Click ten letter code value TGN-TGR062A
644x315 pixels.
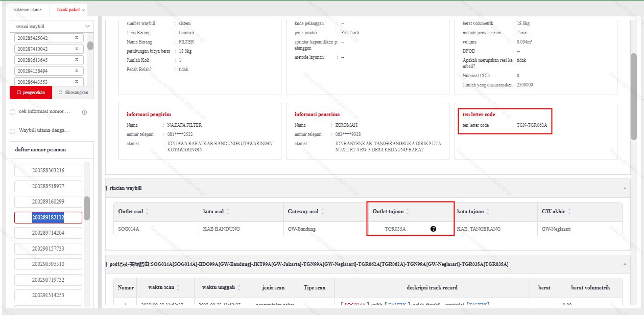click(532, 125)
